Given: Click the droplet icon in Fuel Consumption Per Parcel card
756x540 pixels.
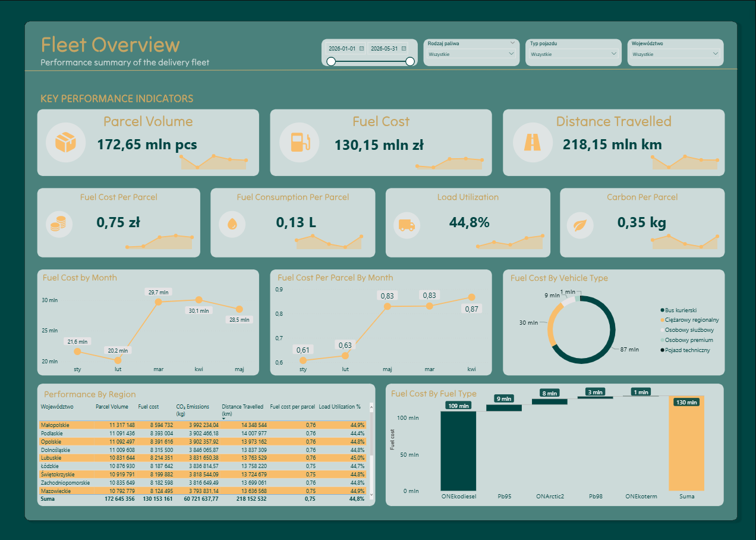Looking at the screenshot, I should pos(232,224).
